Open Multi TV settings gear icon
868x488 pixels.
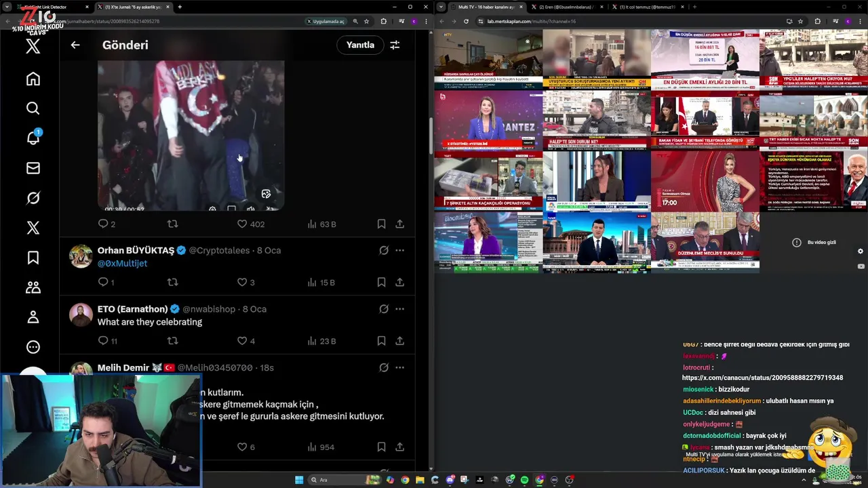[861, 251]
